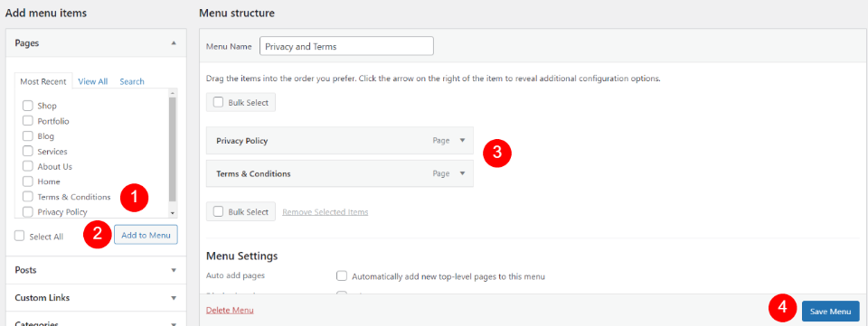Open Privacy Policy item options arrow
The width and height of the screenshot is (868, 326).
click(463, 140)
